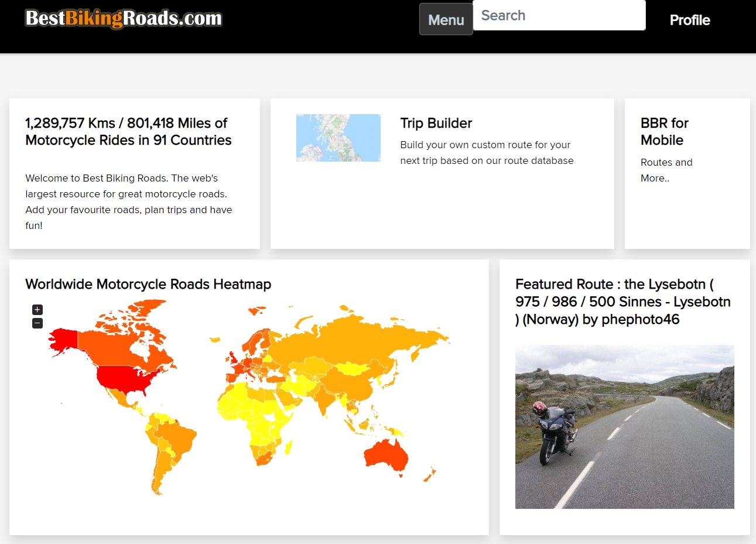756x544 pixels.
Task: Open the Featured Route Lysebotn title
Action: point(623,302)
